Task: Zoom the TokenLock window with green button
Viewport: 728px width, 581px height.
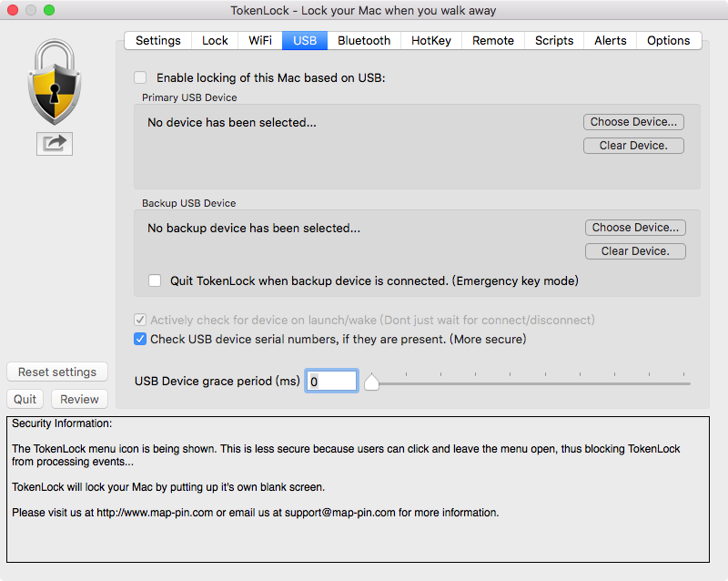Action: point(49,10)
